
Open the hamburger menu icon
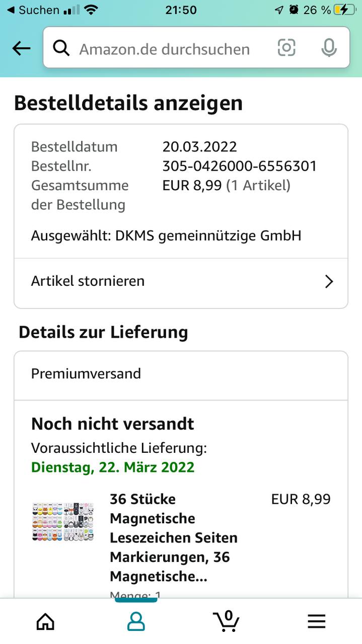click(x=317, y=621)
